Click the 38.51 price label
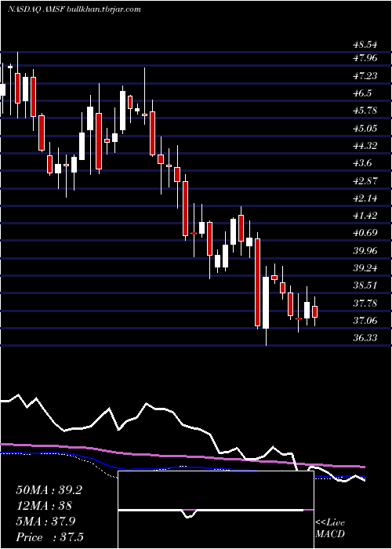The width and height of the screenshot is (392, 549). (365, 285)
